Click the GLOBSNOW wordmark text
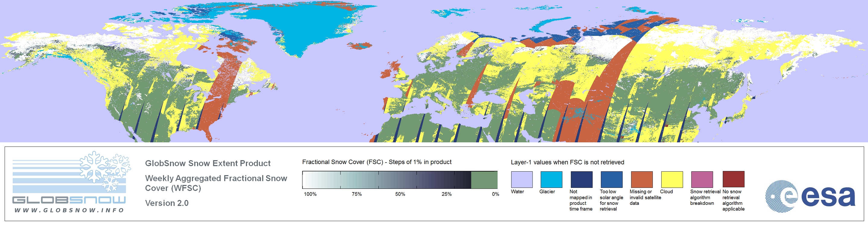Image resolution: width=868 pixels, height=225 pixels. coord(69,200)
